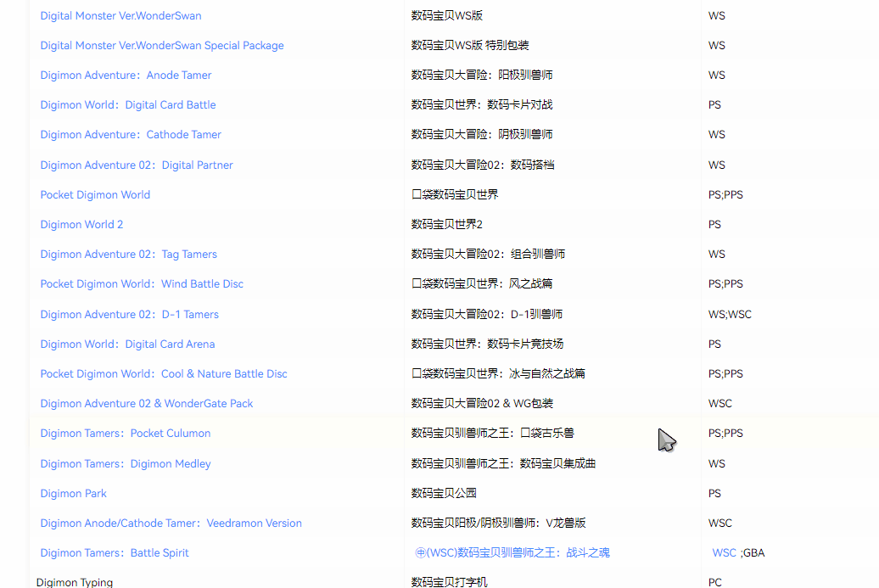Click WSC platform cell for Veedramon Version row
This screenshot has height=588, width=879.
(719, 523)
